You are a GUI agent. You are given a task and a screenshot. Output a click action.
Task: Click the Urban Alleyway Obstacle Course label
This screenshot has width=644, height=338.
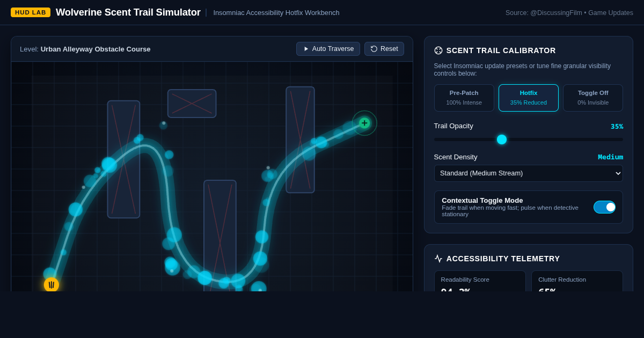click(96, 49)
